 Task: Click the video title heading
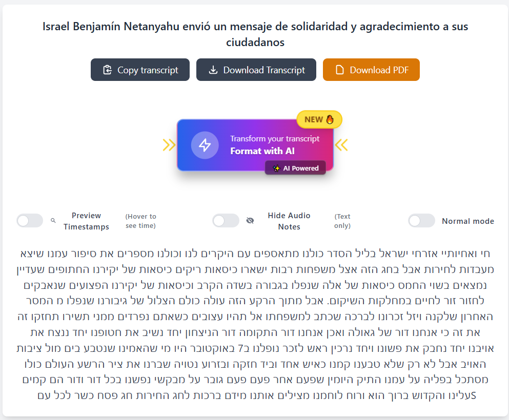pyautogui.click(x=255, y=34)
